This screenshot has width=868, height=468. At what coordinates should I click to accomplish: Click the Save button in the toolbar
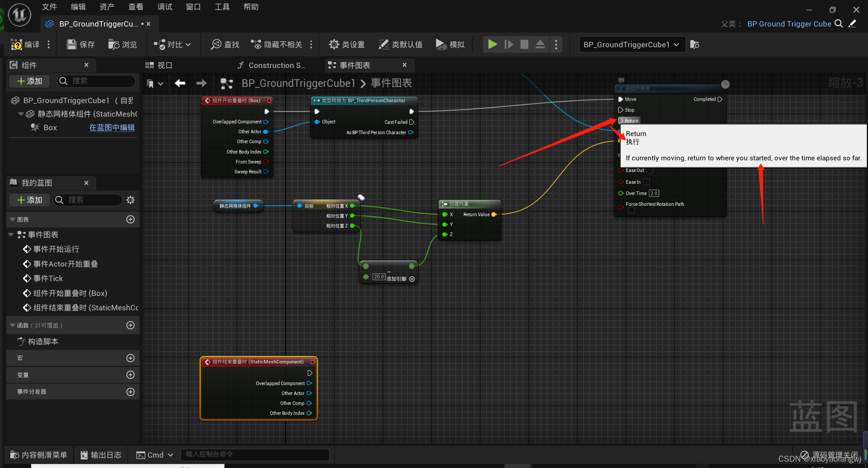[81, 45]
